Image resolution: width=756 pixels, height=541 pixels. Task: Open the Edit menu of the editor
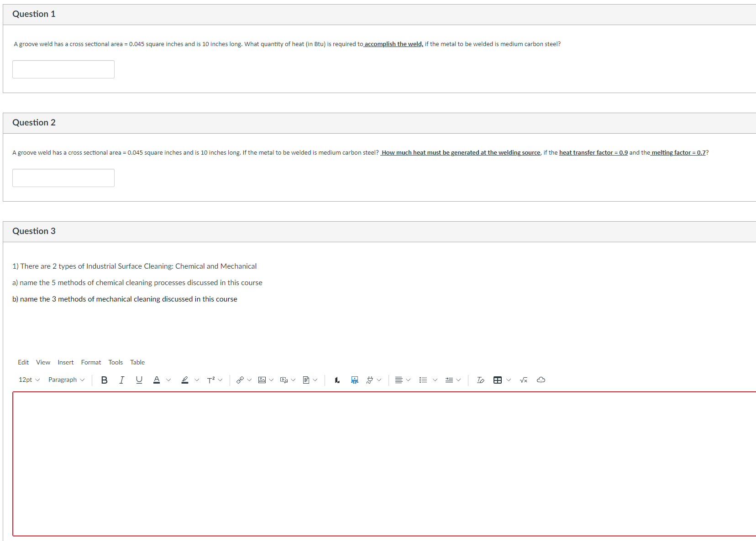[x=23, y=362]
